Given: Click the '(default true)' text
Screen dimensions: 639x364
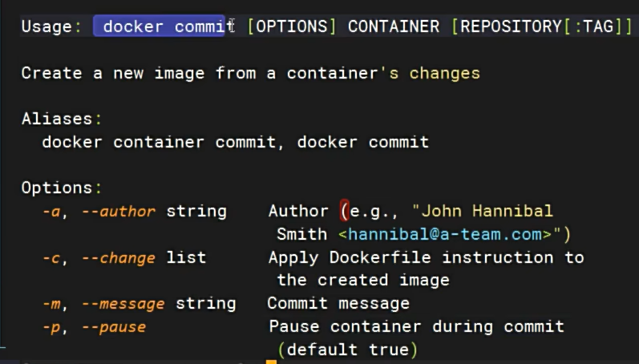Looking at the screenshot, I should point(348,350).
